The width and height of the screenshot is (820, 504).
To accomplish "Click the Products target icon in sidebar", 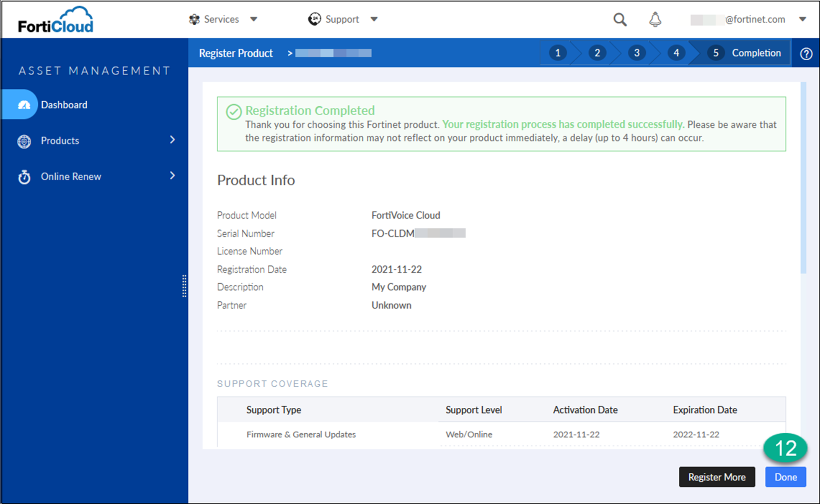I will click(24, 141).
